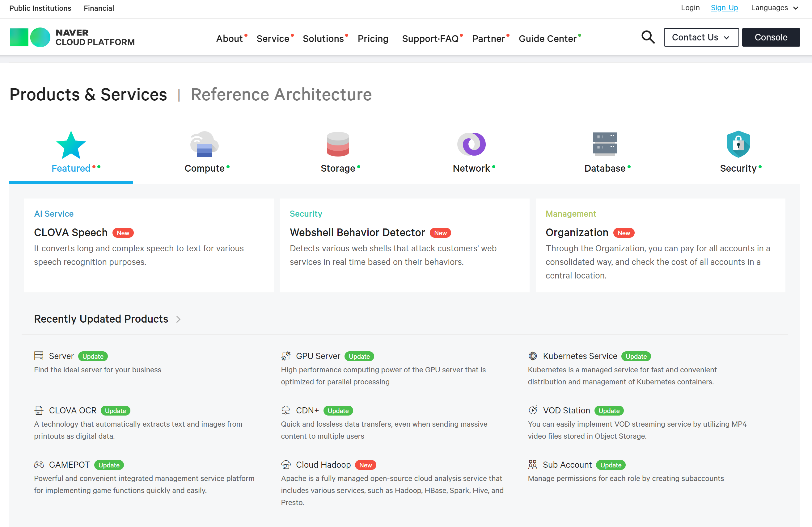Click the New badge beside Cloud Hadoop
This screenshot has height=527, width=812.
click(366, 465)
